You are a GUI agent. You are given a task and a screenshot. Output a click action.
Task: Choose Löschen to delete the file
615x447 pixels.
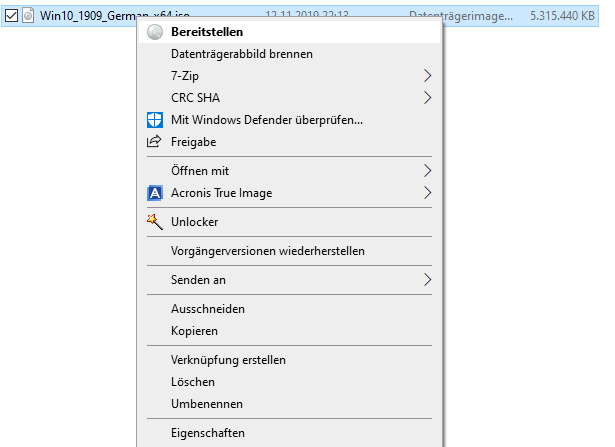pyautogui.click(x=193, y=382)
